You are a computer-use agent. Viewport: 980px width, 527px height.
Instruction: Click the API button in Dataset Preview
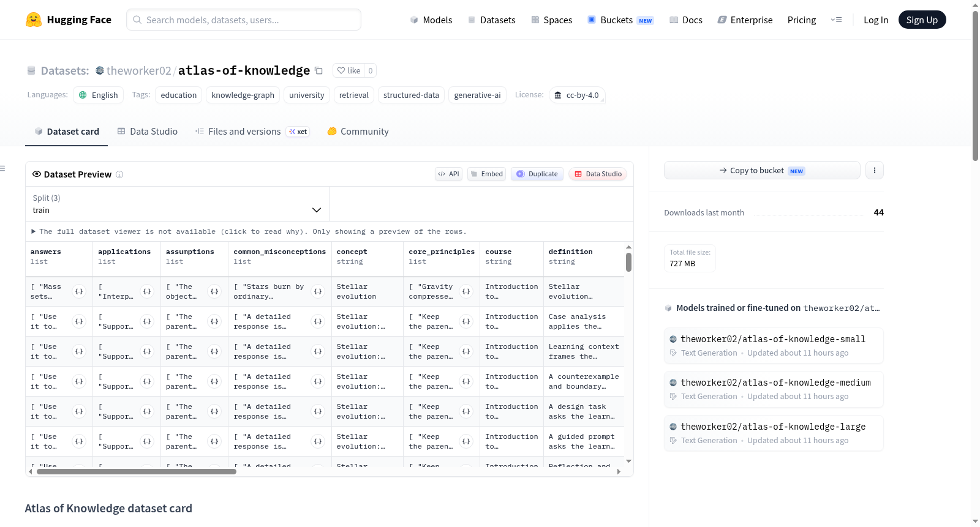[448, 174]
